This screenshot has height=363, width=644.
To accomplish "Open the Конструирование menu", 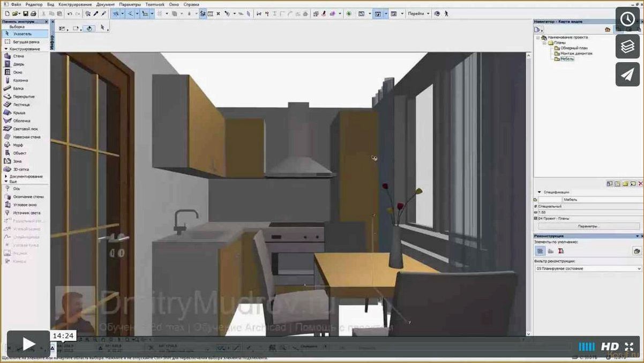I will pyautogui.click(x=76, y=4).
